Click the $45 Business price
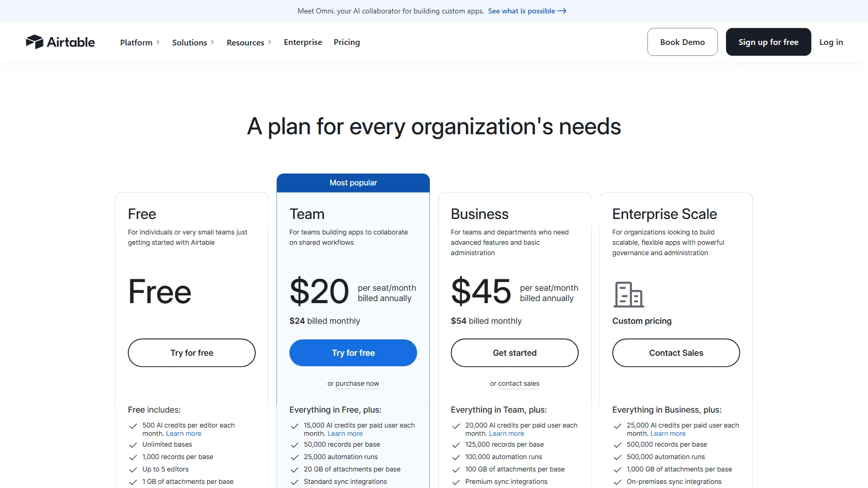This screenshot has height=488, width=868. coord(481,291)
